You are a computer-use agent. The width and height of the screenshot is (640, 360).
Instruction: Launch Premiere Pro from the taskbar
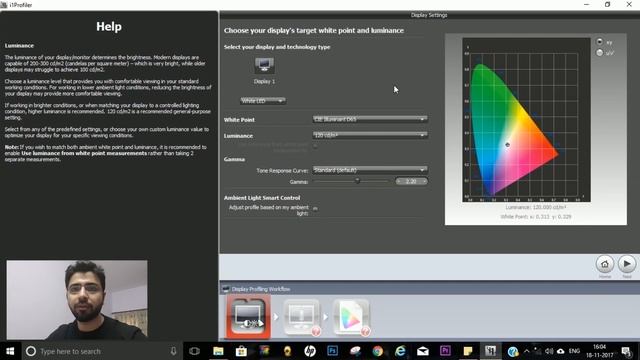pos(445,351)
